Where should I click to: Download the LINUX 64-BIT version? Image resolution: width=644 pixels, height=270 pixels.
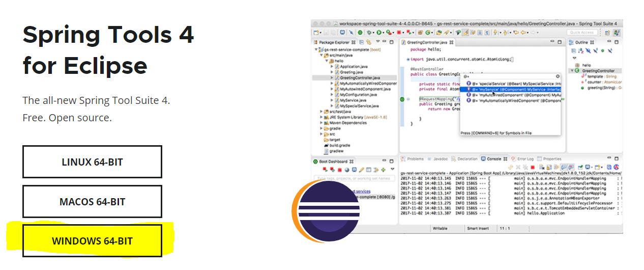click(x=92, y=162)
